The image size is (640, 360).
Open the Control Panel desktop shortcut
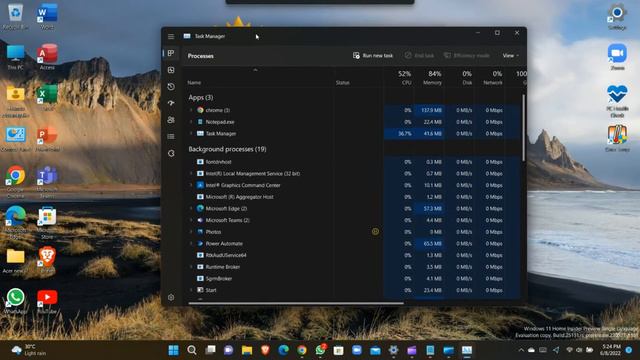pos(16,139)
